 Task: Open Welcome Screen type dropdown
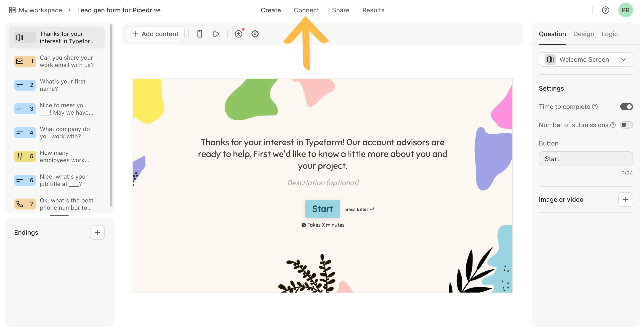point(585,59)
